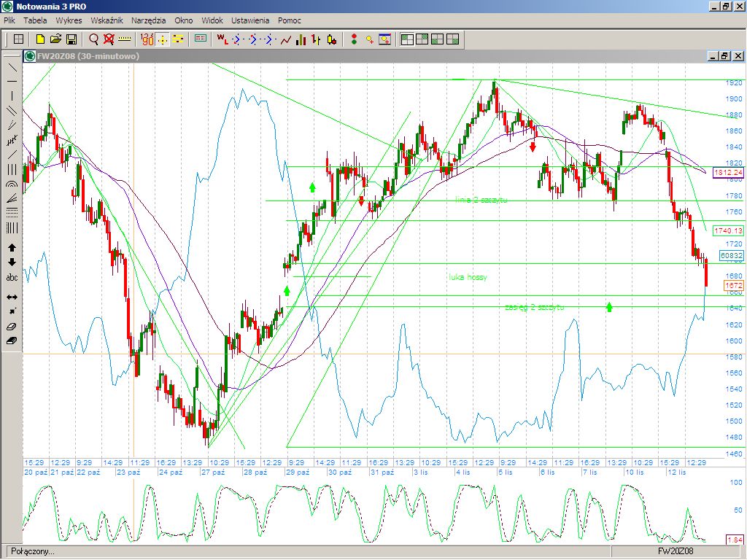
Task: Open the Wykres menu
Action: pyautogui.click(x=69, y=20)
